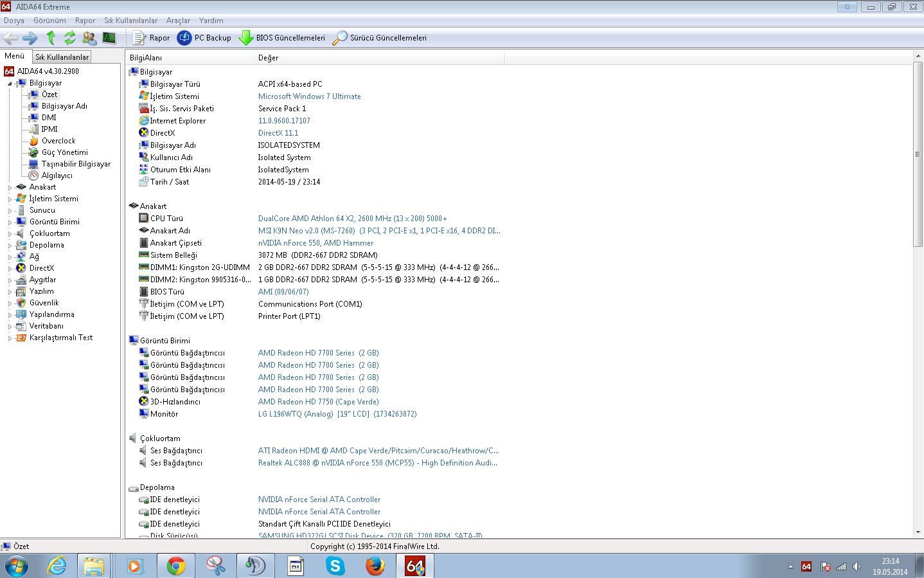The width and height of the screenshot is (924, 578).
Task: Open nVIDIA nForce 550, AMD Hammer link
Action: click(315, 243)
